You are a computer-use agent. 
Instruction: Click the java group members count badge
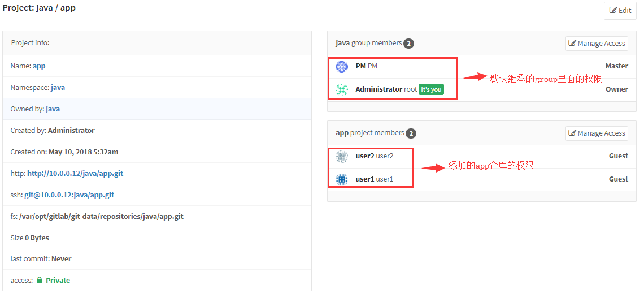(408, 43)
